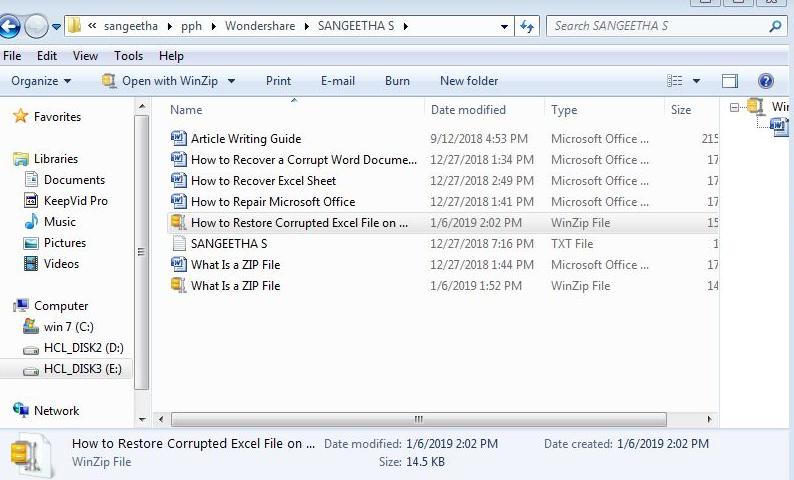The width and height of the screenshot is (794, 480).
Task: Click the Forward navigation arrow button
Action: [36, 26]
